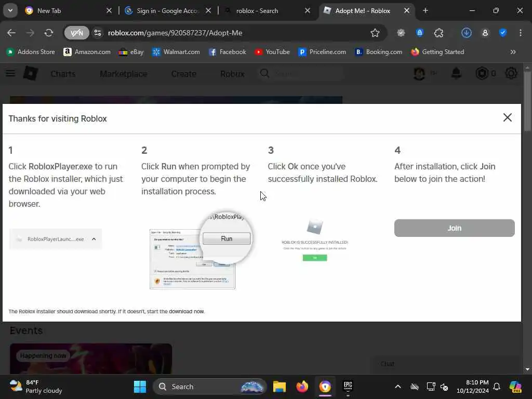Click the grey Join button

click(454, 228)
